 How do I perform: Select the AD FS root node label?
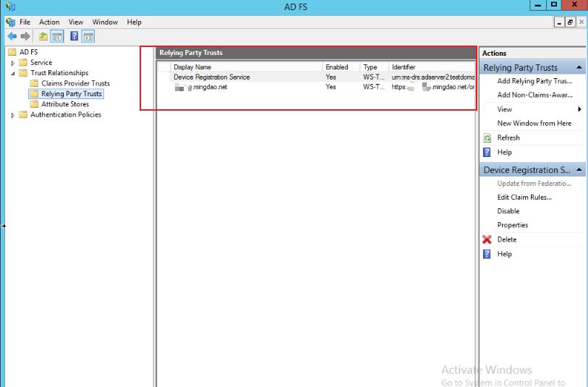[x=28, y=52]
